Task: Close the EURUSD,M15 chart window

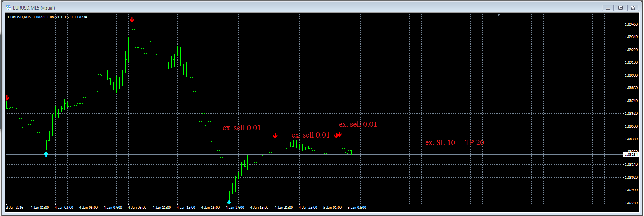Action: coord(633,8)
